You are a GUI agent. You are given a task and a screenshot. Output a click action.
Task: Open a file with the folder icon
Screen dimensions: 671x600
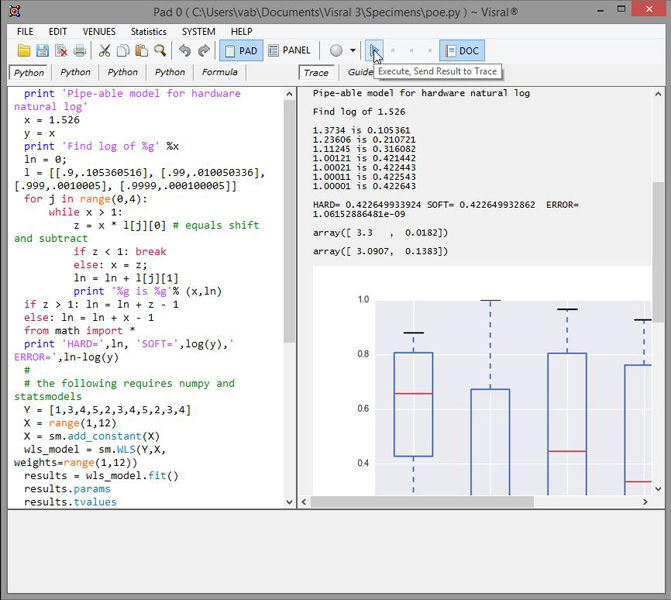coord(24,50)
